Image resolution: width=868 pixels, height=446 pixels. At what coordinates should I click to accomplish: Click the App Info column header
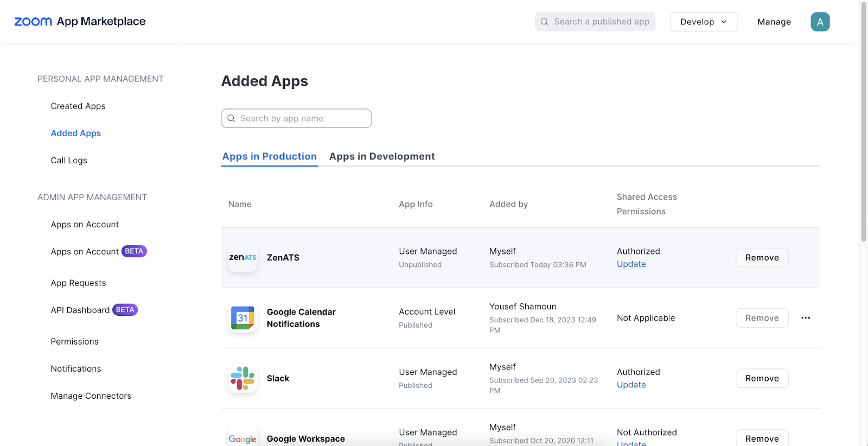click(x=416, y=204)
